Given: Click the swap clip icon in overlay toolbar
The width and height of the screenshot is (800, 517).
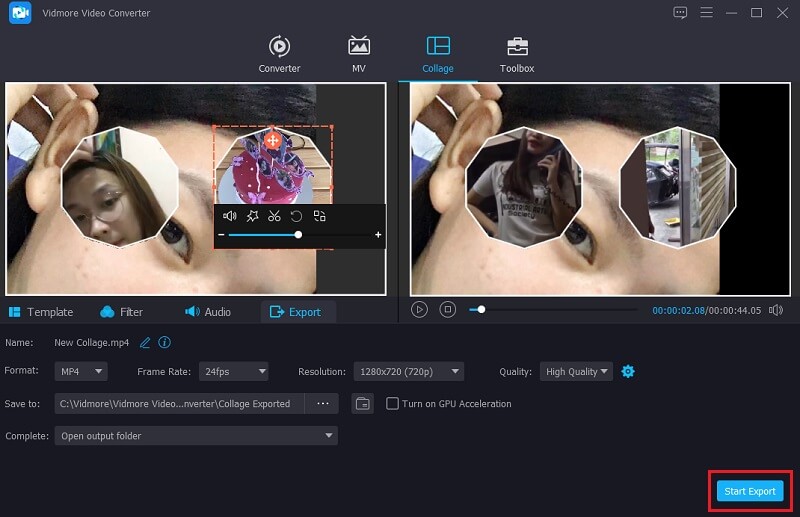Looking at the screenshot, I should pos(319,216).
